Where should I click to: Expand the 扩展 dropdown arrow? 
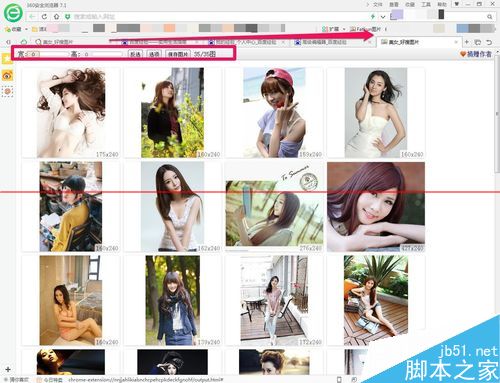(x=344, y=29)
